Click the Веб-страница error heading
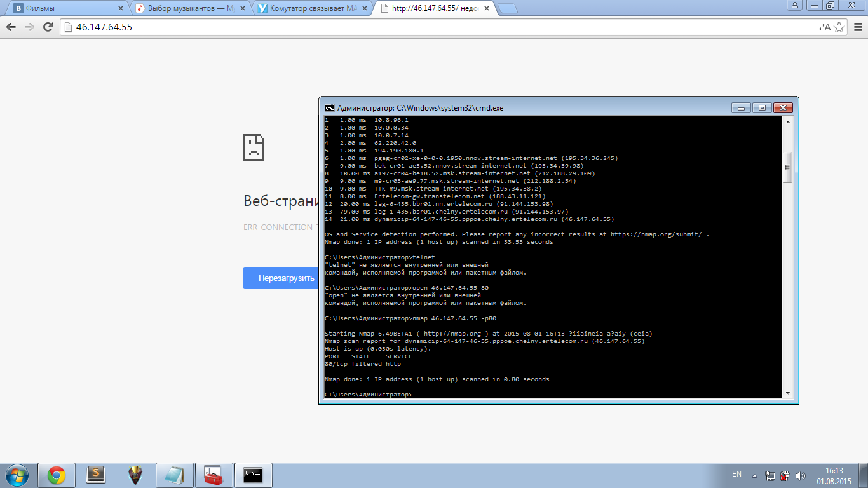 (x=281, y=201)
